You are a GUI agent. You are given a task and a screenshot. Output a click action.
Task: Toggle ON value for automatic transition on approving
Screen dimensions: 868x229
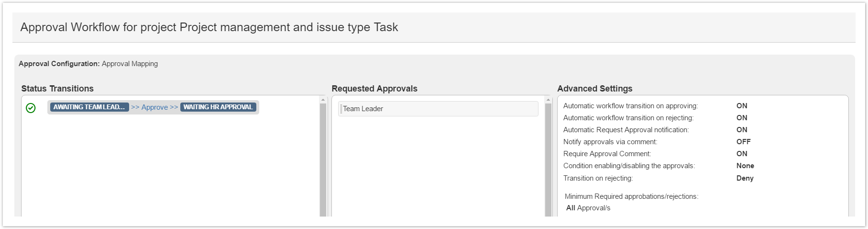[x=742, y=106]
